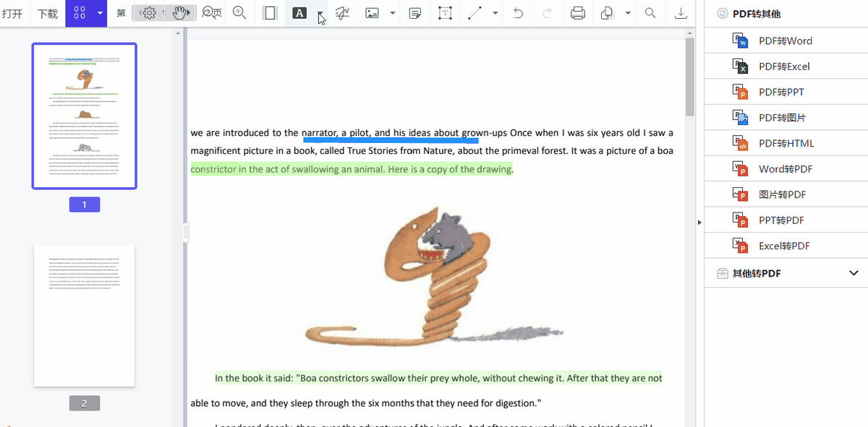The width and height of the screenshot is (868, 427).
Task: Click highlighted word "constrictor" in the document
Action: pos(213,170)
